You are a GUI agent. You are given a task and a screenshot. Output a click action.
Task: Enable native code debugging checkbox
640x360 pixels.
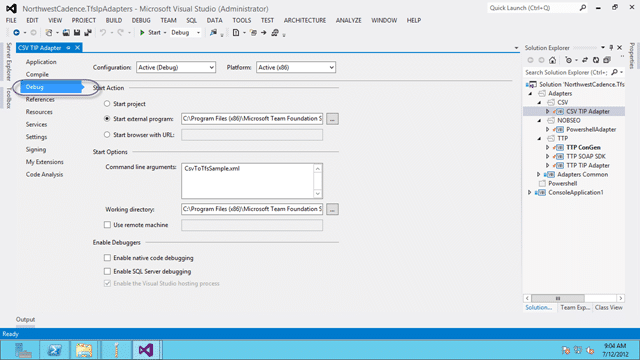[x=107, y=258]
